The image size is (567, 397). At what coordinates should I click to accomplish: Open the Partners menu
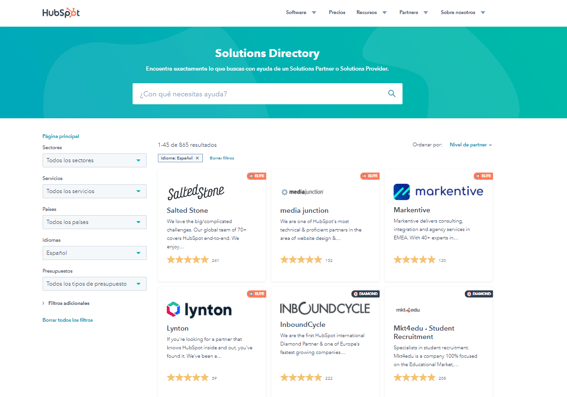click(413, 12)
